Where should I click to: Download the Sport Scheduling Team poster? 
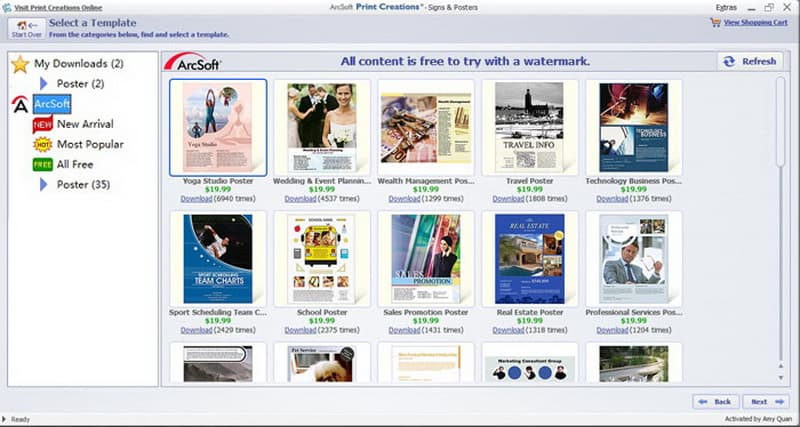[x=196, y=331]
